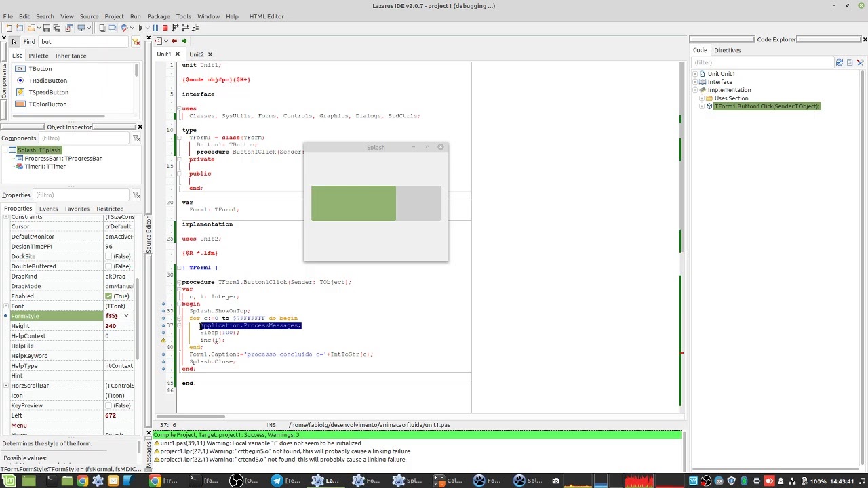This screenshot has width=868, height=488.
Task: Toggle the DoubleBuffered False checkbox
Action: [108, 266]
